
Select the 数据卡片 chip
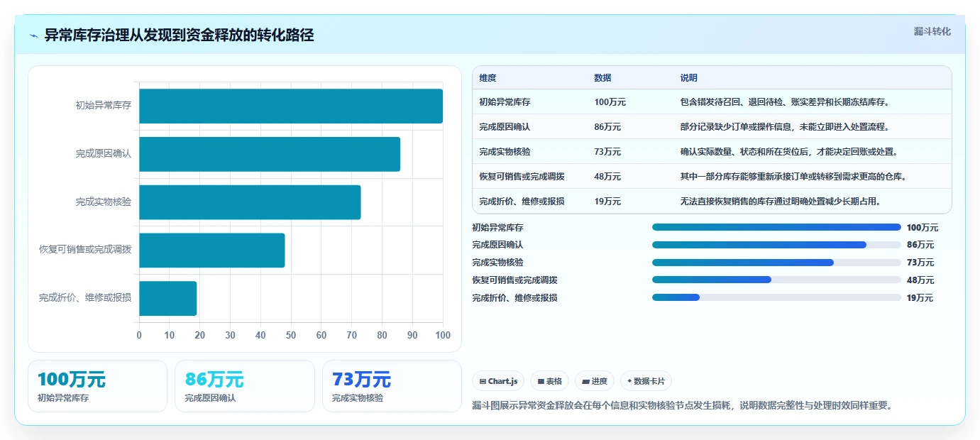pyautogui.click(x=646, y=381)
